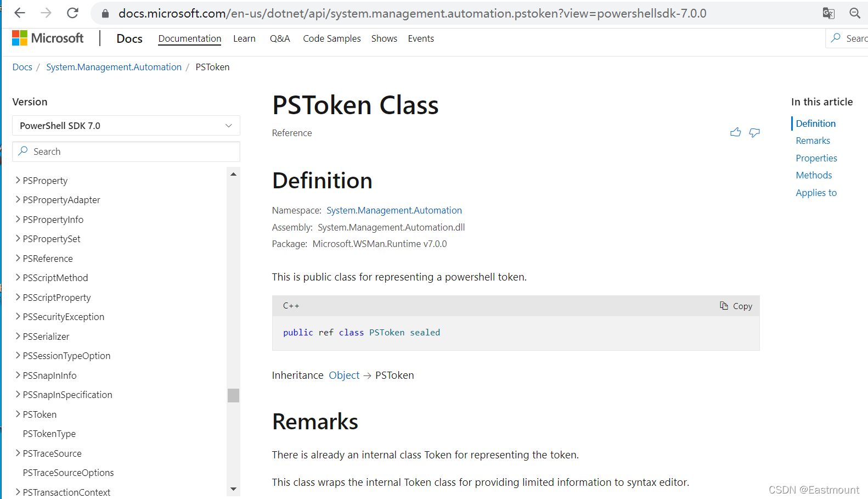This screenshot has width=868, height=499.
Task: Click the browser forward arrow
Action: coord(46,13)
